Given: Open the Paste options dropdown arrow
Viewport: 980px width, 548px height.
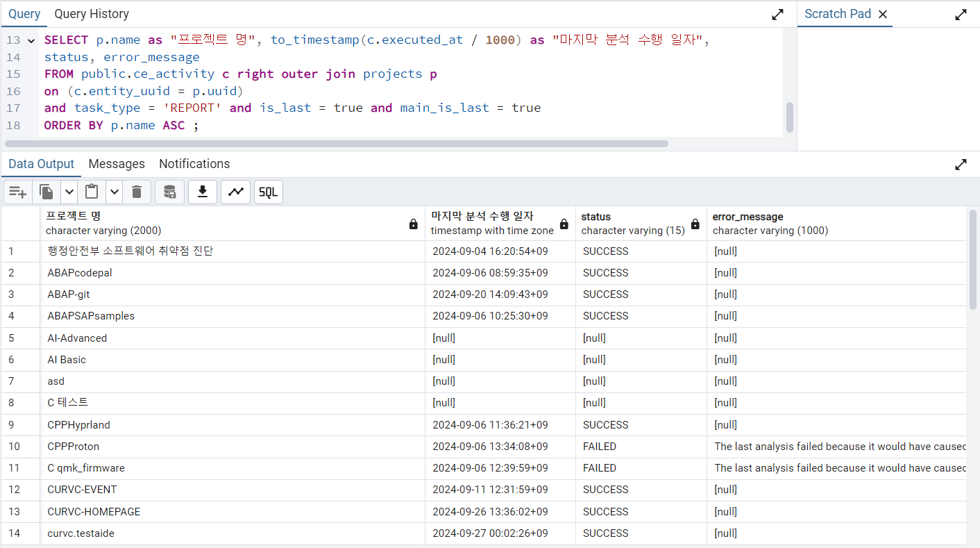Looking at the screenshot, I should click(x=114, y=192).
